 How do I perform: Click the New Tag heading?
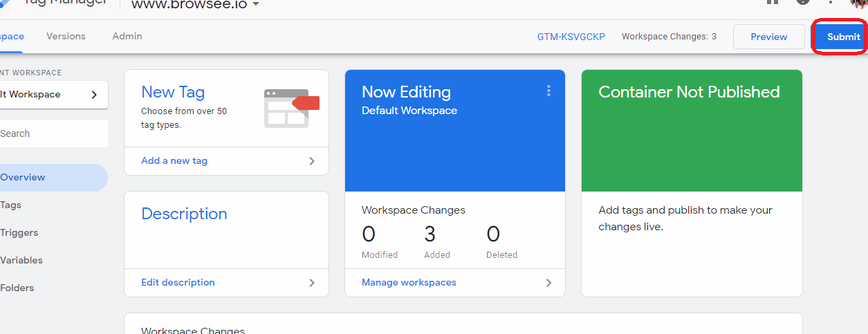(173, 92)
